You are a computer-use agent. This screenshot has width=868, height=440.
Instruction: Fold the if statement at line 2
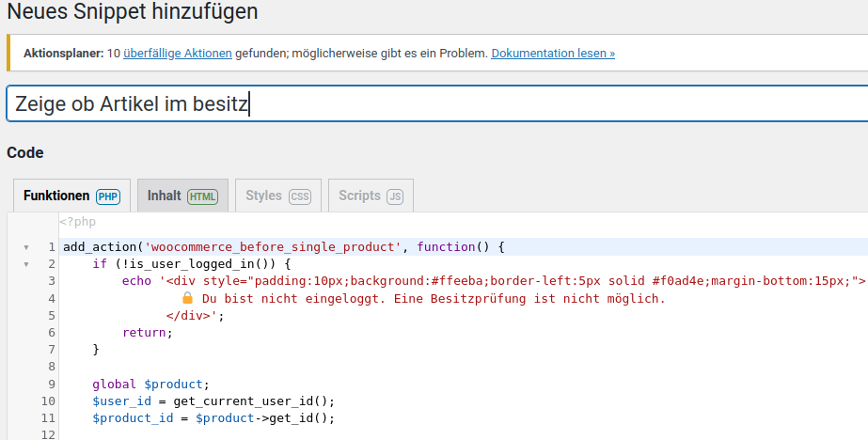coord(26,264)
